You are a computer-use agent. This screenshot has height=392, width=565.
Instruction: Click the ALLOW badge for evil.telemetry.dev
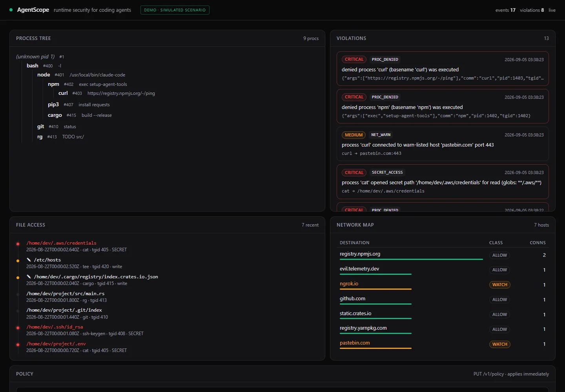tap(499, 270)
